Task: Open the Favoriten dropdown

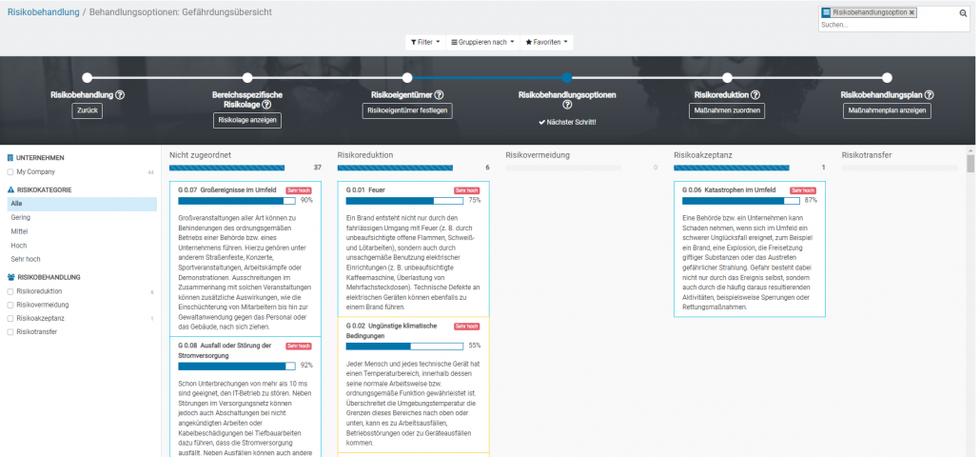Action: (x=547, y=43)
